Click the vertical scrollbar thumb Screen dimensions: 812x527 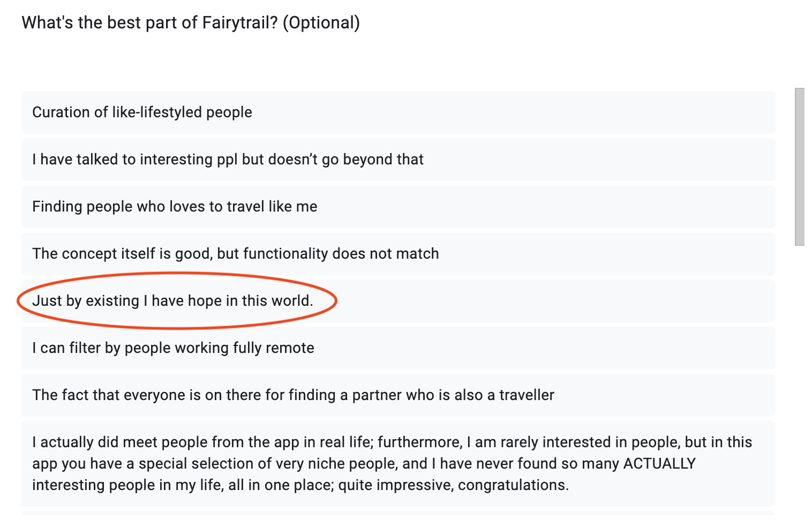(x=800, y=167)
